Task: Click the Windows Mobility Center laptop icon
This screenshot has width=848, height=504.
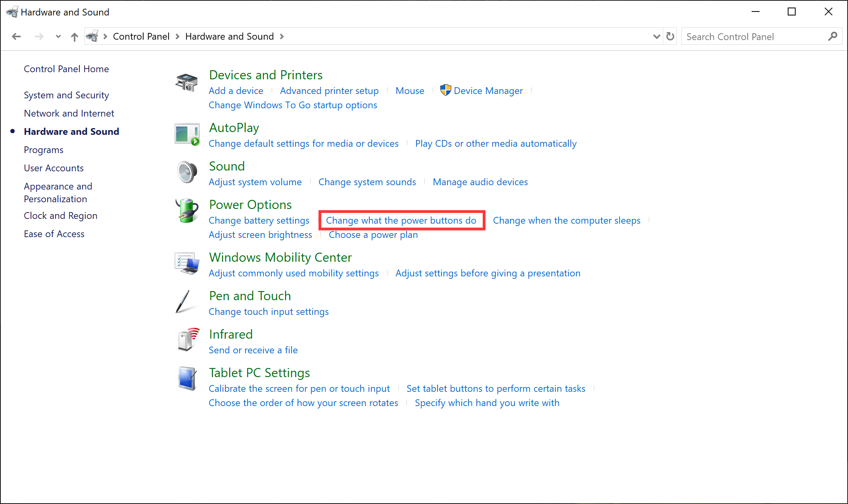Action: tap(186, 263)
